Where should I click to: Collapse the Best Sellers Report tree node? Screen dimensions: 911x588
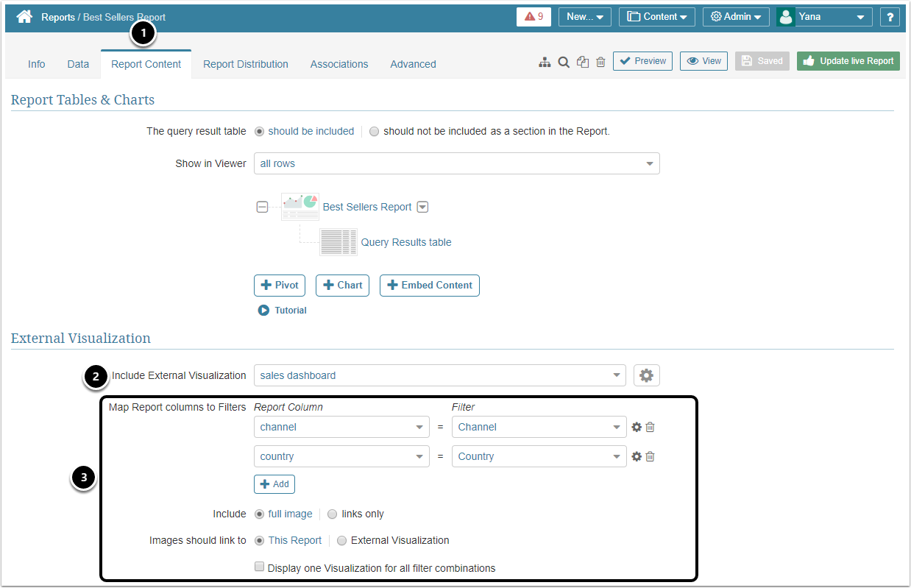tap(262, 207)
